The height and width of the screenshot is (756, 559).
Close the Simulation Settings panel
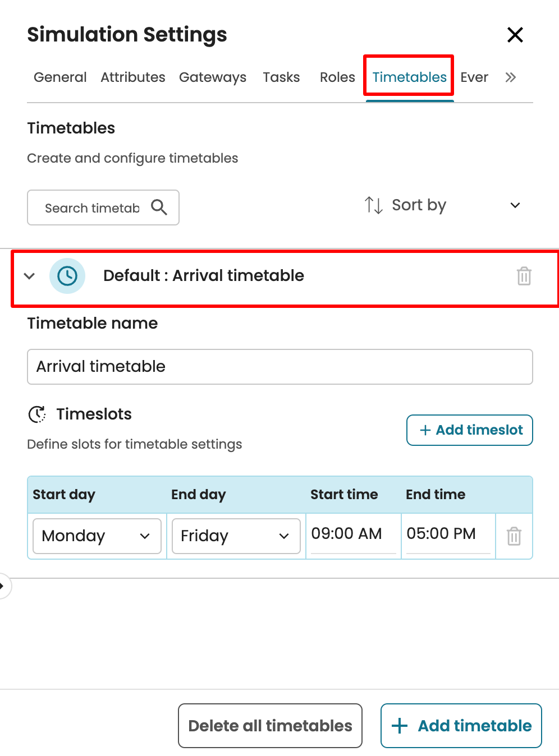coord(515,35)
